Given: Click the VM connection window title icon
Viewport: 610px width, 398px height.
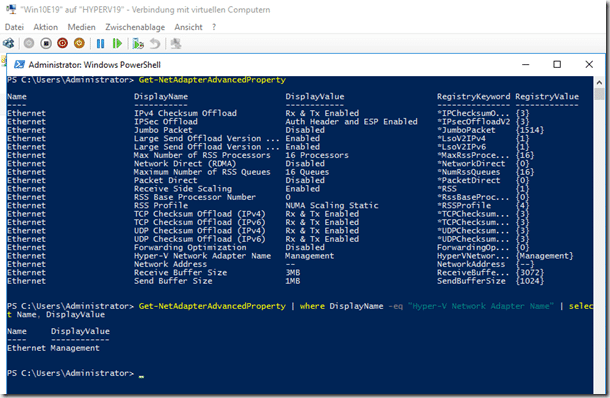Looking at the screenshot, I should coord(11,9).
